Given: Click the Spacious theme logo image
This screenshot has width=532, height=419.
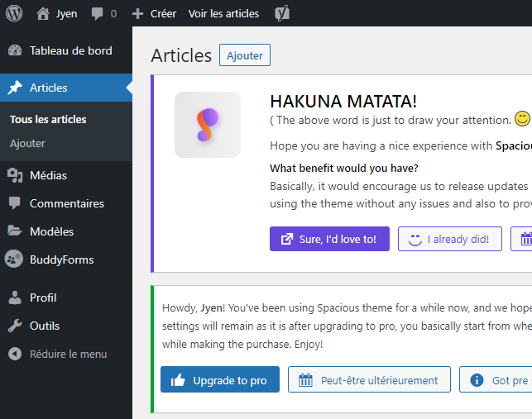Looking at the screenshot, I should (x=208, y=125).
